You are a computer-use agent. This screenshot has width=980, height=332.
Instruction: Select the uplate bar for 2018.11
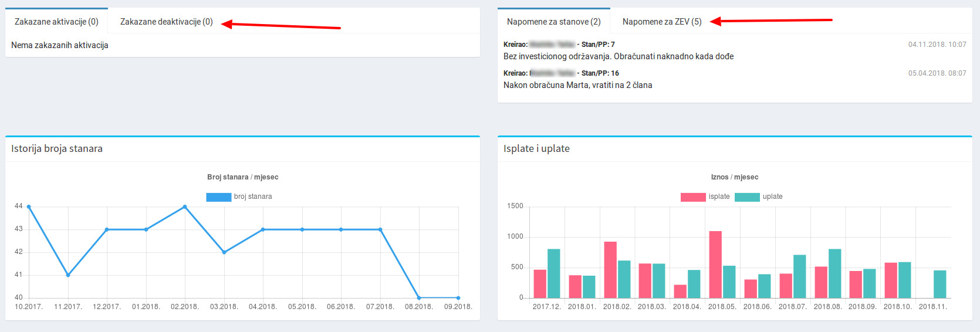tap(940, 284)
